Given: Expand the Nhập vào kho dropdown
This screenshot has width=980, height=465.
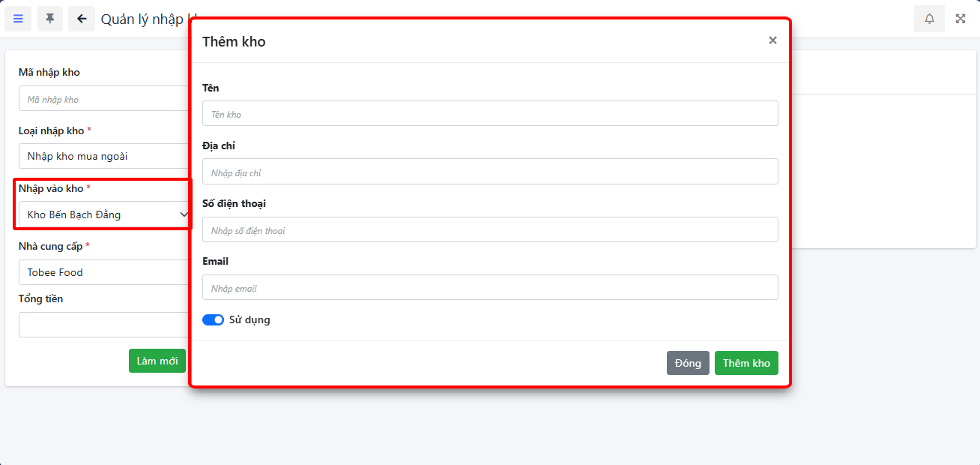Looking at the screenshot, I should (104, 214).
